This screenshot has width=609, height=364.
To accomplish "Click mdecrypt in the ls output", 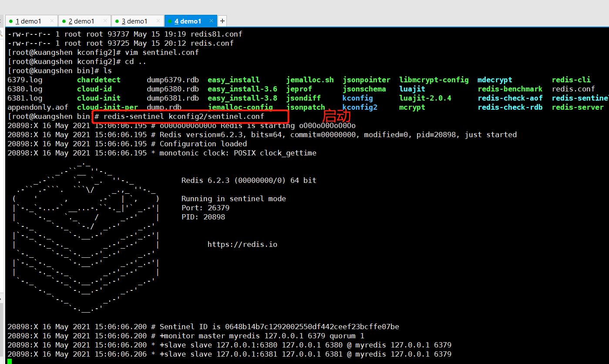I will 495,80.
